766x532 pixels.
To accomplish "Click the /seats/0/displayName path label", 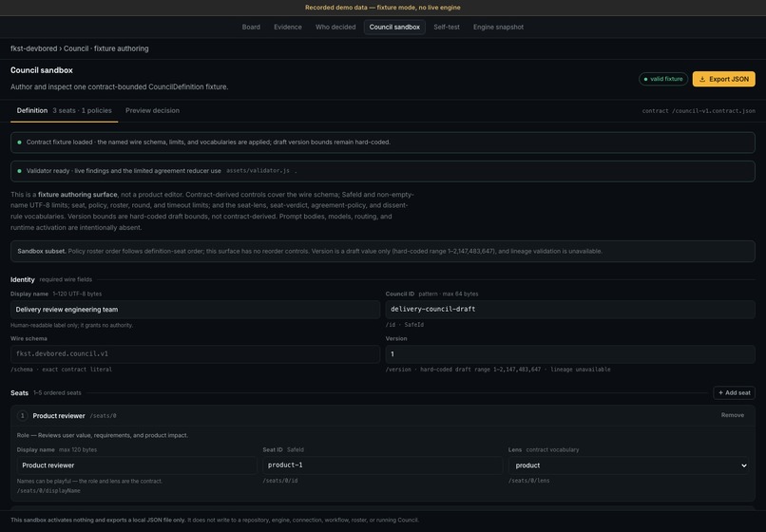I will 48,491.
